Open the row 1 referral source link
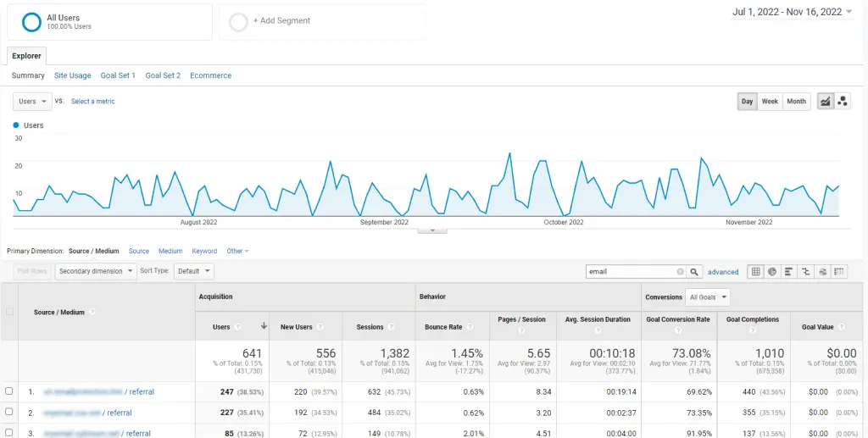The height and width of the screenshot is (438, 868). (98, 391)
